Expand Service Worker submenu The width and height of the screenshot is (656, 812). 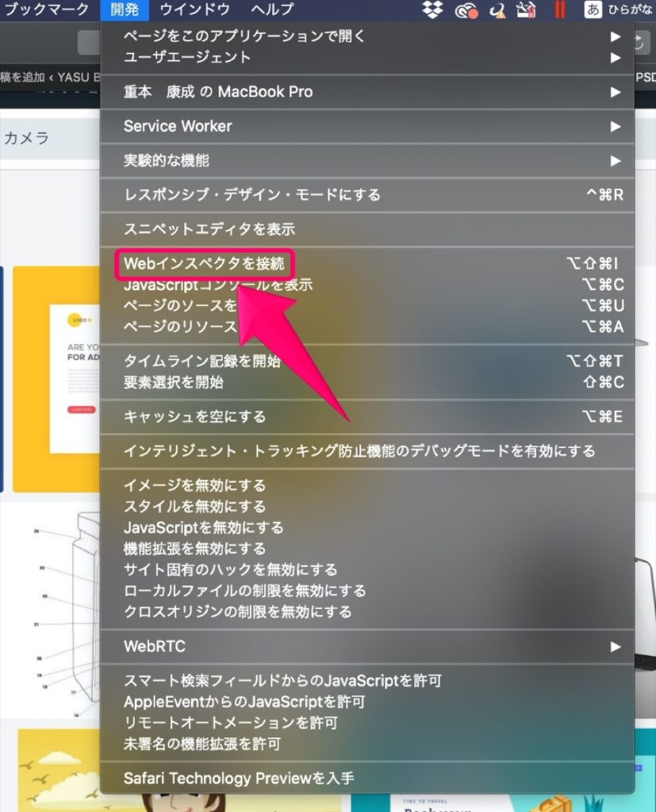coord(367,126)
